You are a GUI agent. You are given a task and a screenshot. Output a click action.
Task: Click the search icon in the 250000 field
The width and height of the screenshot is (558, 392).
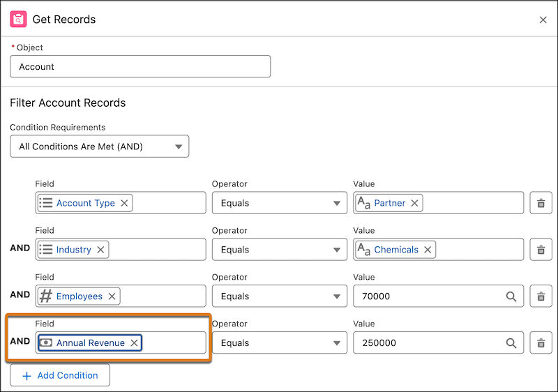(511, 343)
